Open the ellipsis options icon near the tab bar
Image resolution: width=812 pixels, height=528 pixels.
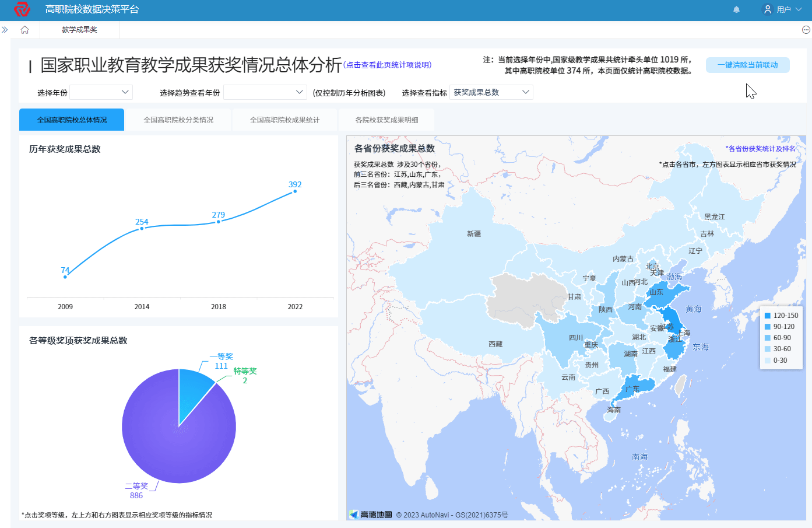[x=805, y=29]
